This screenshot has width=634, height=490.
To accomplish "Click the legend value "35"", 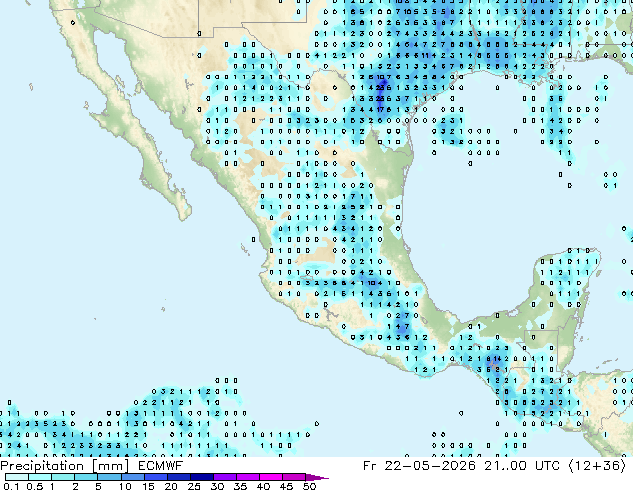I will pos(240,486).
